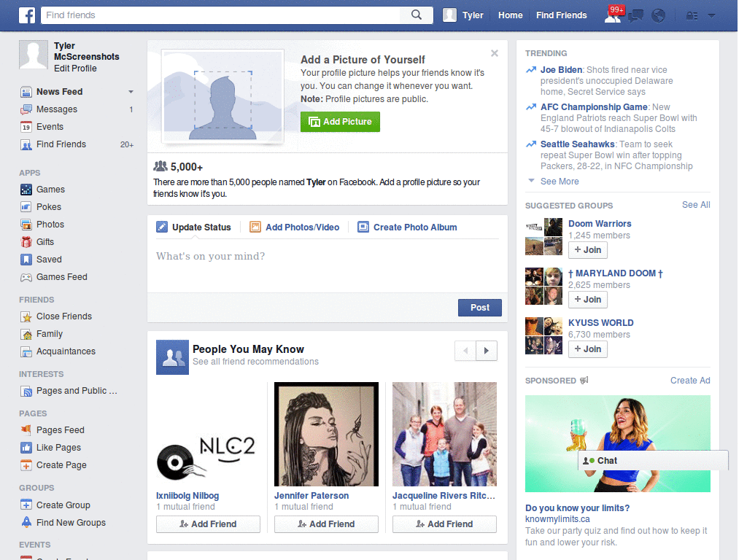
Task: Open Pages and Public interests list
Action: 76,391
